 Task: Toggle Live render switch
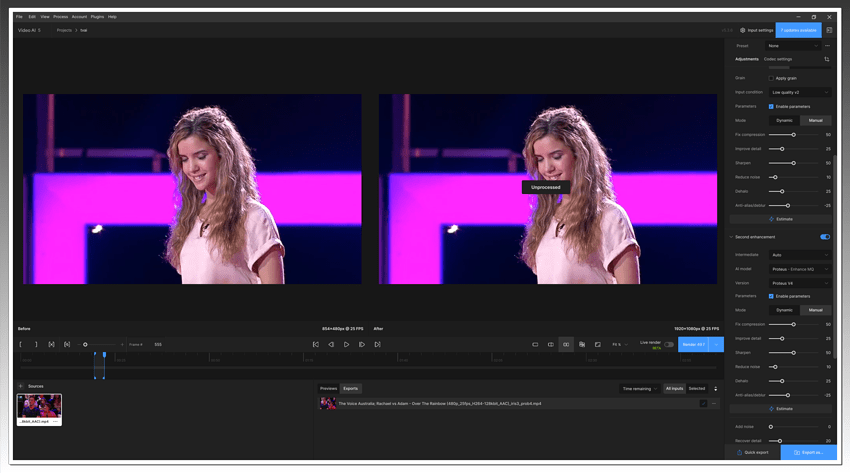pyautogui.click(x=669, y=345)
